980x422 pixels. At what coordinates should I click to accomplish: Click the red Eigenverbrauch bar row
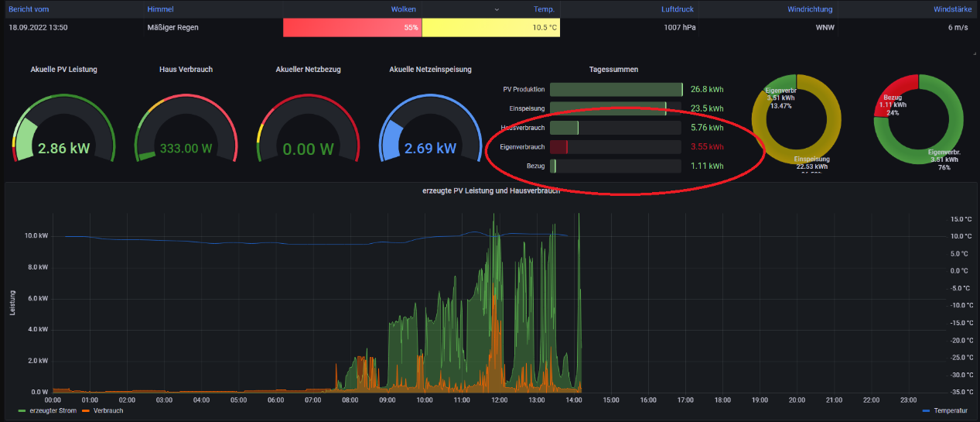pos(615,146)
